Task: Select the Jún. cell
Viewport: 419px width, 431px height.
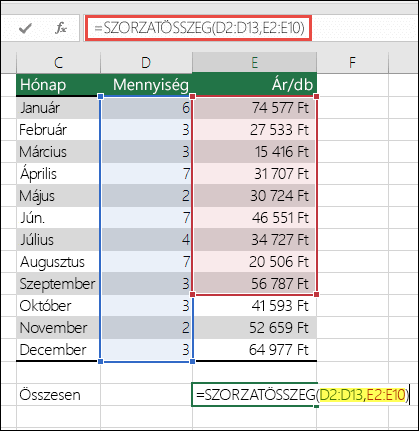Action: (58, 218)
